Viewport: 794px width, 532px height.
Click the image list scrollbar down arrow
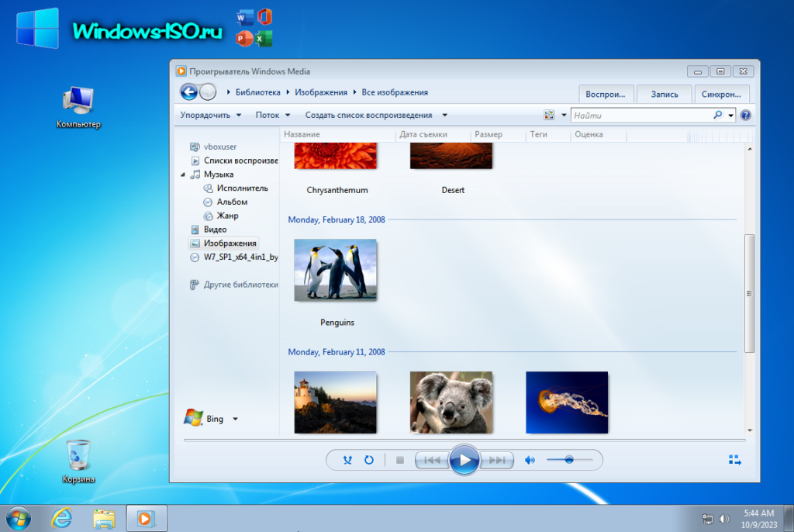click(x=750, y=430)
